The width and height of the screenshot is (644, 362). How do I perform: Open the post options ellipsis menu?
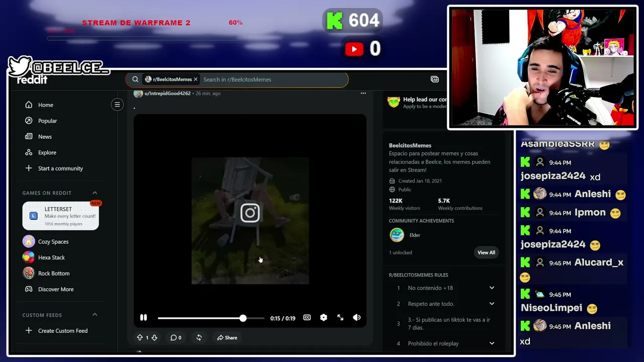click(x=363, y=94)
